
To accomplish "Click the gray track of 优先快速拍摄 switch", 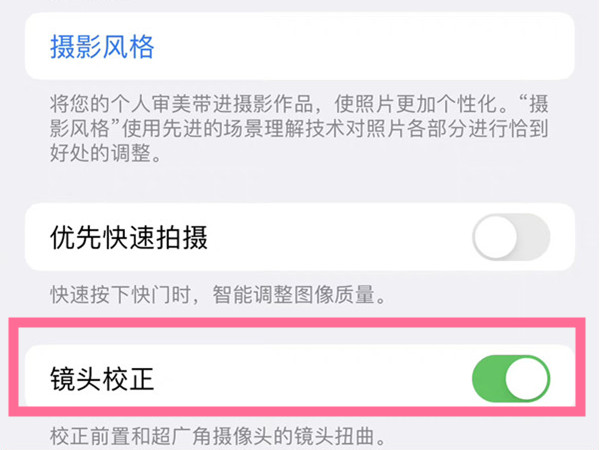I will point(532,237).
